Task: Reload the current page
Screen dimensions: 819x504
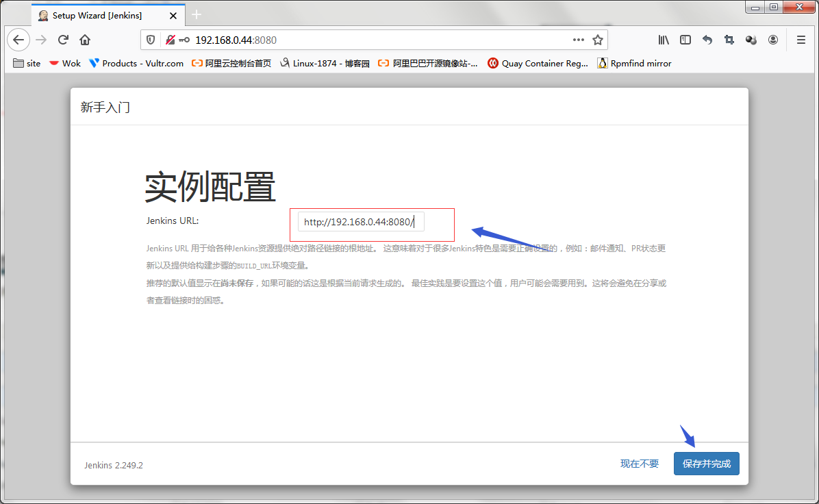Action: [x=63, y=40]
